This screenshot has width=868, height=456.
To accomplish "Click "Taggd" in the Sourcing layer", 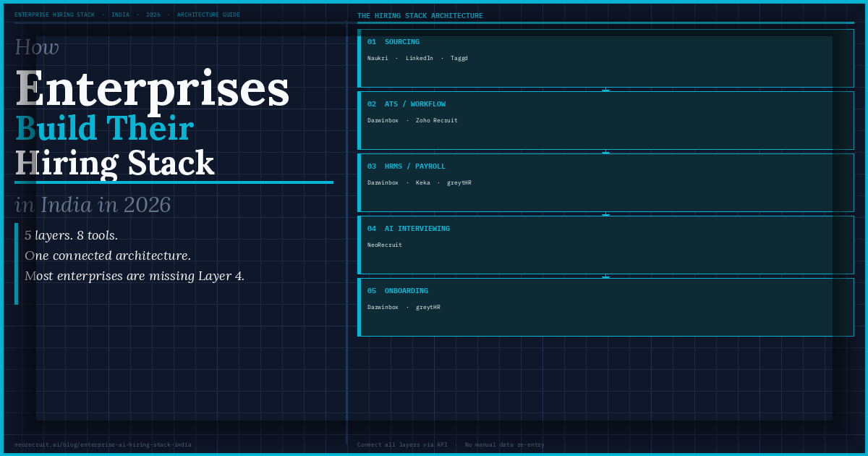I will (x=459, y=58).
